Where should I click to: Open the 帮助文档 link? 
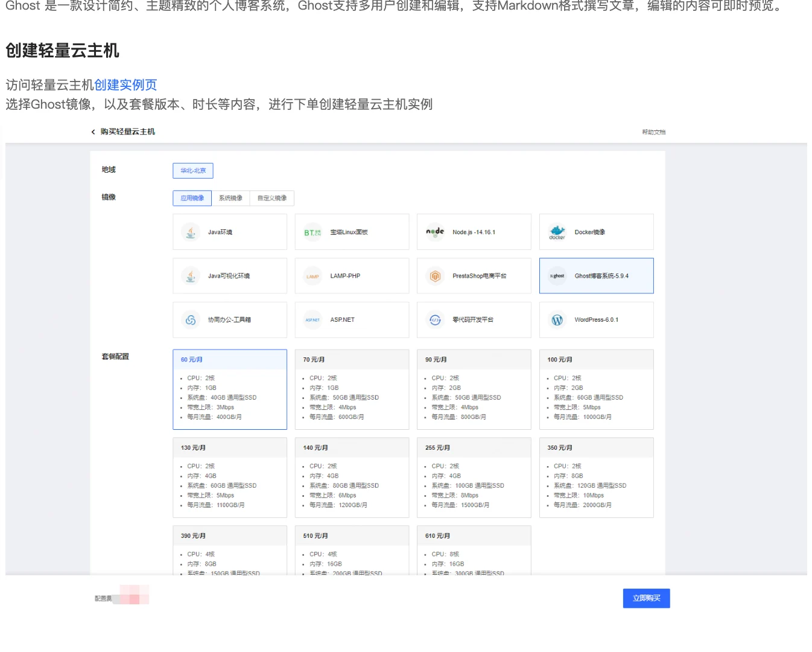tap(653, 132)
